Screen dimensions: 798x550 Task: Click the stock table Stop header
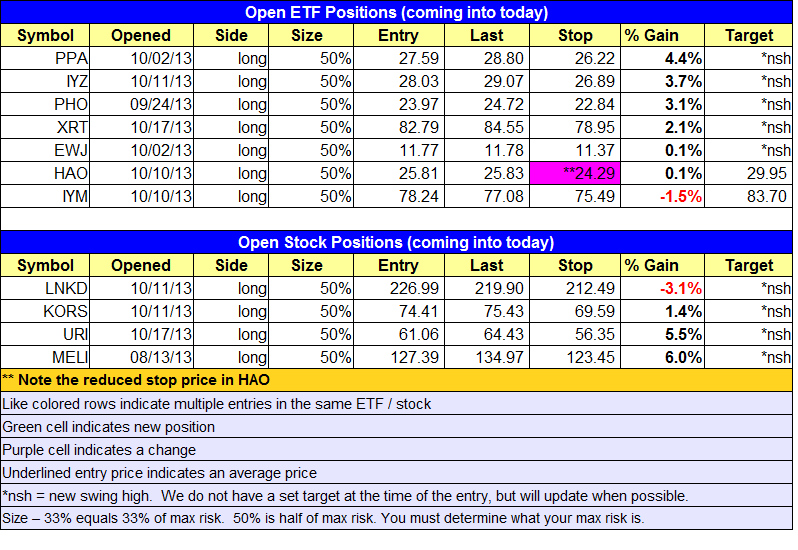coord(575,265)
